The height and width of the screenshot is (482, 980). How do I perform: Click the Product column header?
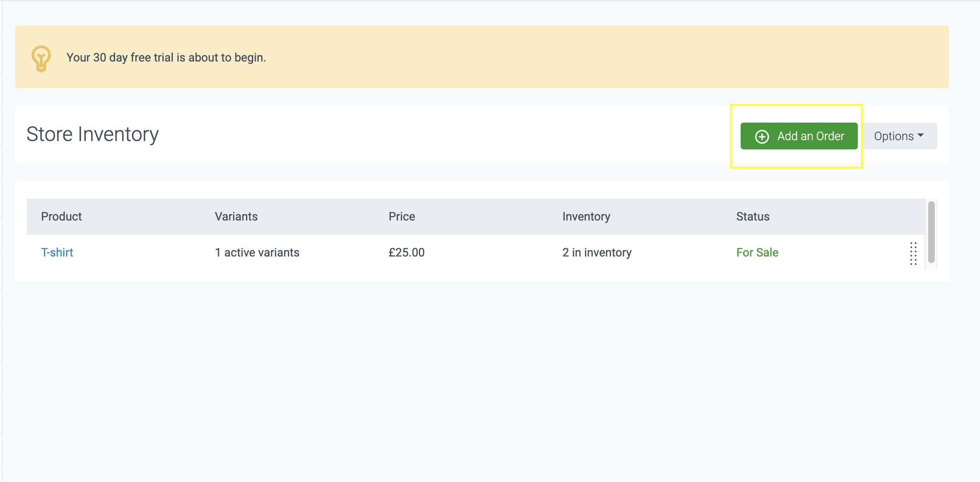pos(61,216)
